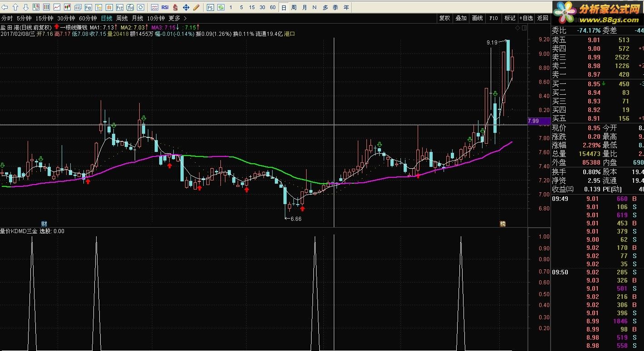The image size is (644, 351).
Task: Click the 6.66 low price label
Action: (x=296, y=219)
